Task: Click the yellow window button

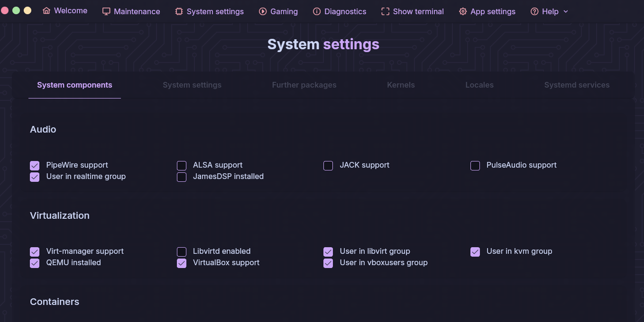Action: click(x=28, y=10)
